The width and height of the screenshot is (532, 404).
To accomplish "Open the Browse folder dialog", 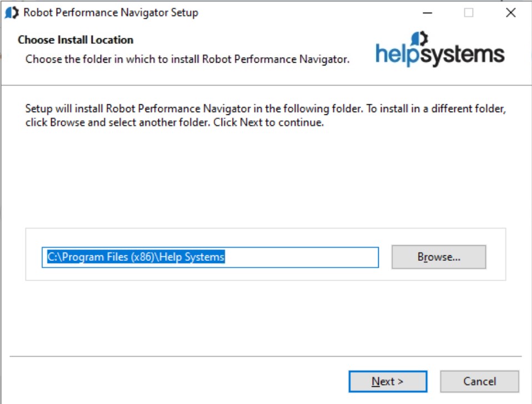I will (x=439, y=257).
